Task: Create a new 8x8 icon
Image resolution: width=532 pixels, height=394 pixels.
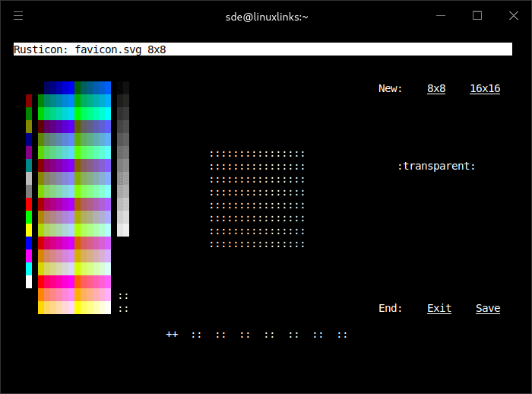Action: [x=436, y=89]
